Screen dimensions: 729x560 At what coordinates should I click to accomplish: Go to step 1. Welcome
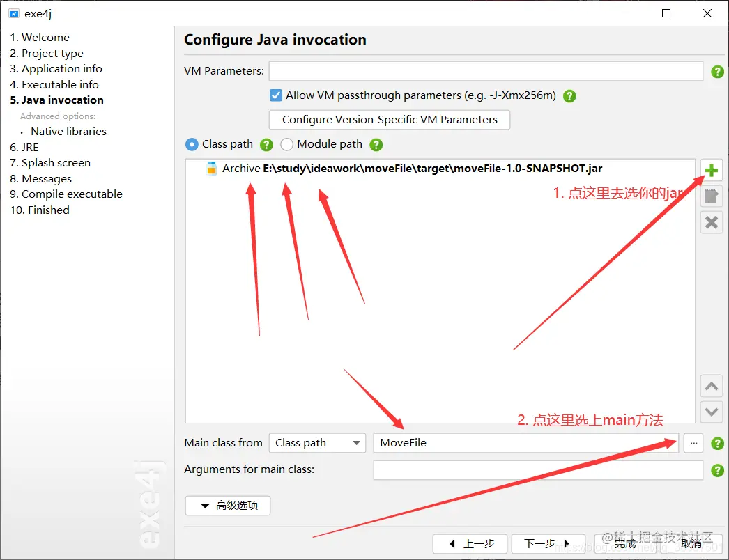[x=40, y=37]
